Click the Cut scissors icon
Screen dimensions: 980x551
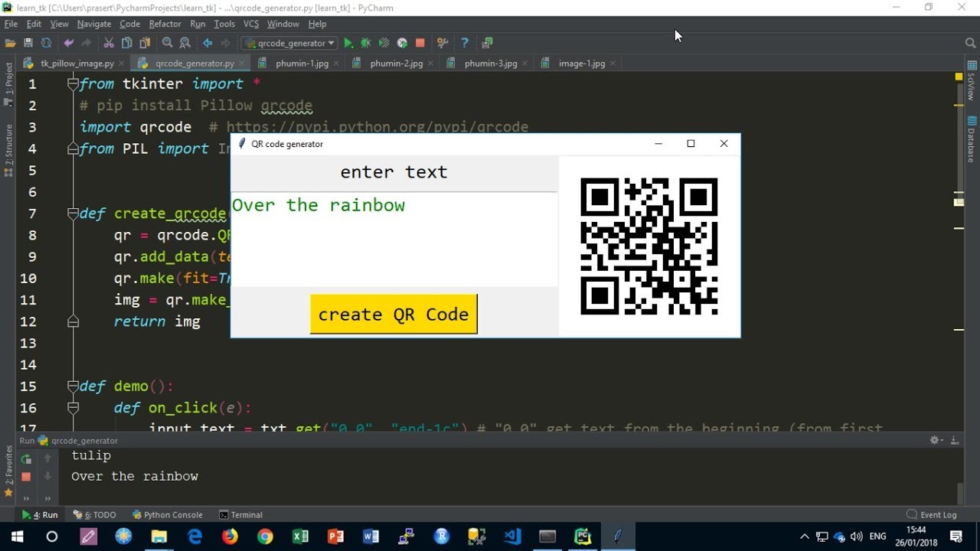tap(109, 43)
